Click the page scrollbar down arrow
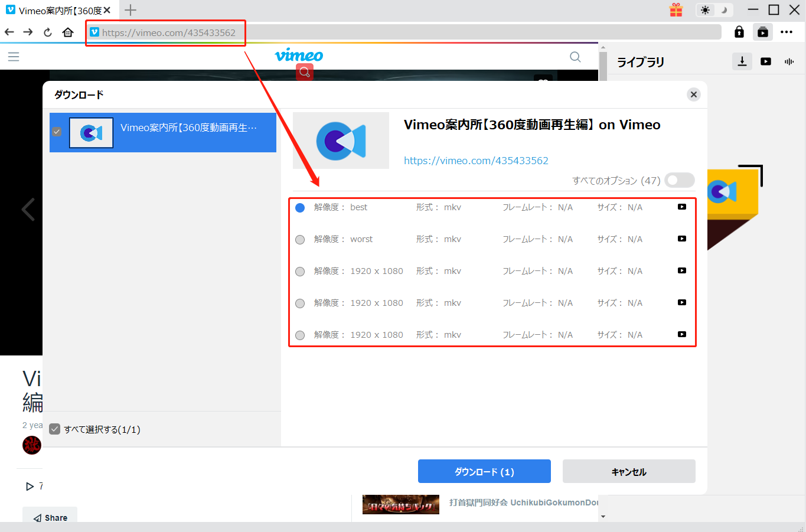The height and width of the screenshot is (532, 806). [x=603, y=517]
